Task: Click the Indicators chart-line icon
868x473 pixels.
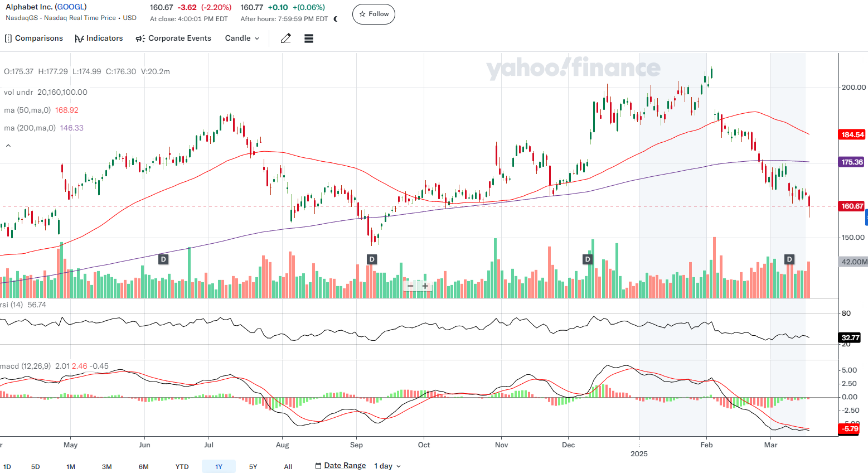Action: 79,38
